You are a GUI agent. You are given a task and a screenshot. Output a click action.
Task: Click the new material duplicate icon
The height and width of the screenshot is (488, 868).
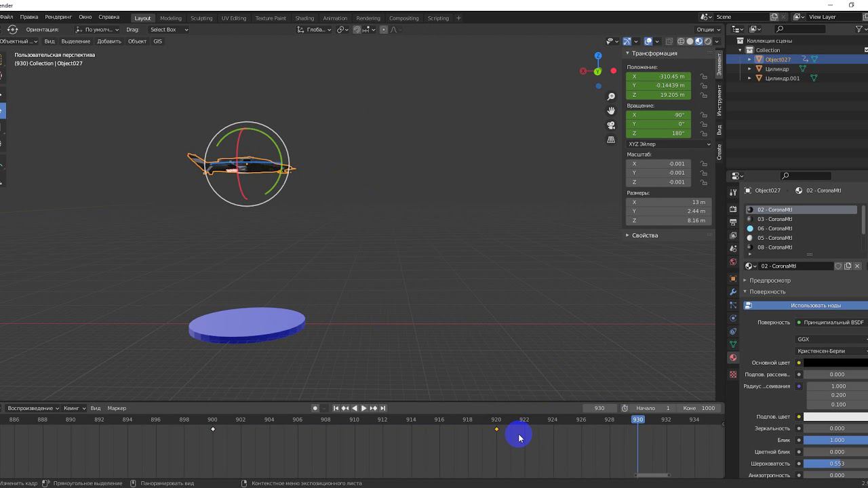[848, 266]
